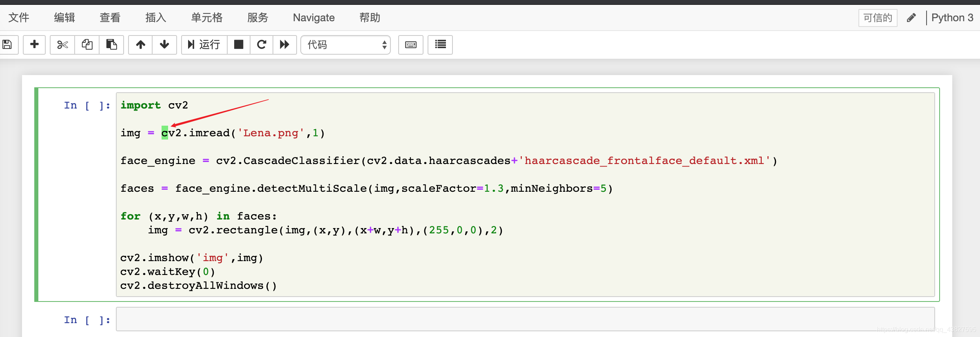The height and width of the screenshot is (337, 980).
Task: Click the cv2.destroyAllWindows() line
Action: (x=199, y=286)
